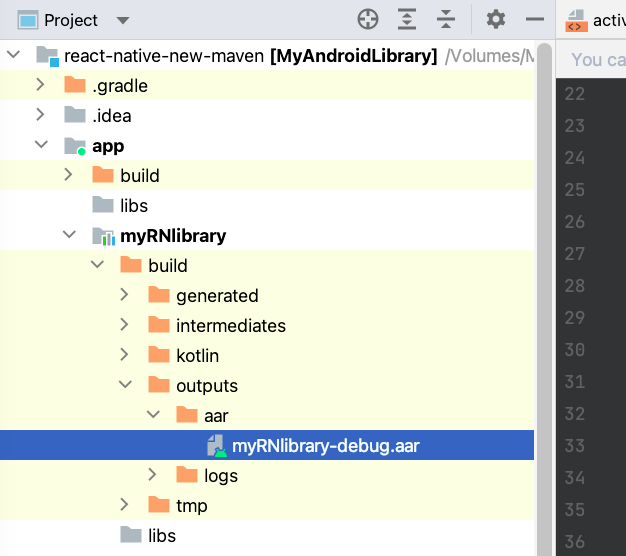
Task: Click the app module folder icon
Action: click(75, 146)
